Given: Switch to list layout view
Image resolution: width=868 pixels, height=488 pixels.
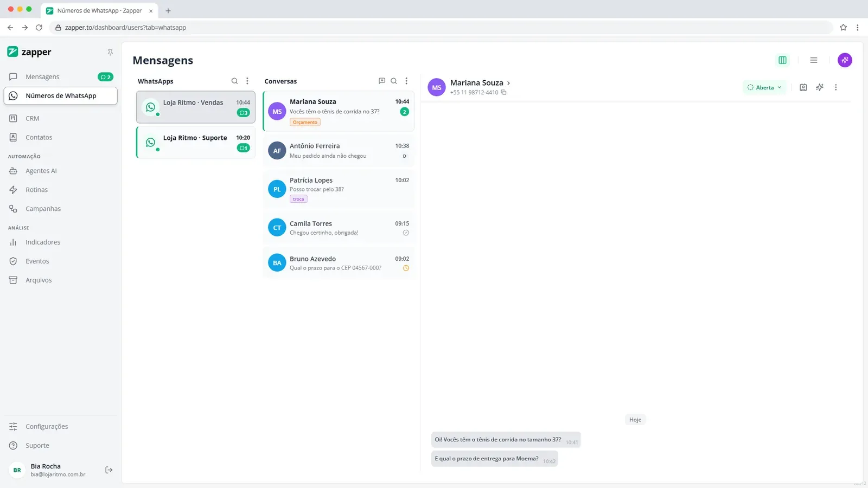Looking at the screenshot, I should [x=814, y=60].
